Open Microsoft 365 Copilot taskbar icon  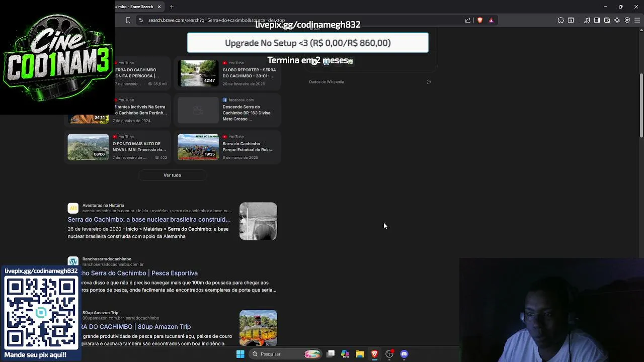(345, 354)
